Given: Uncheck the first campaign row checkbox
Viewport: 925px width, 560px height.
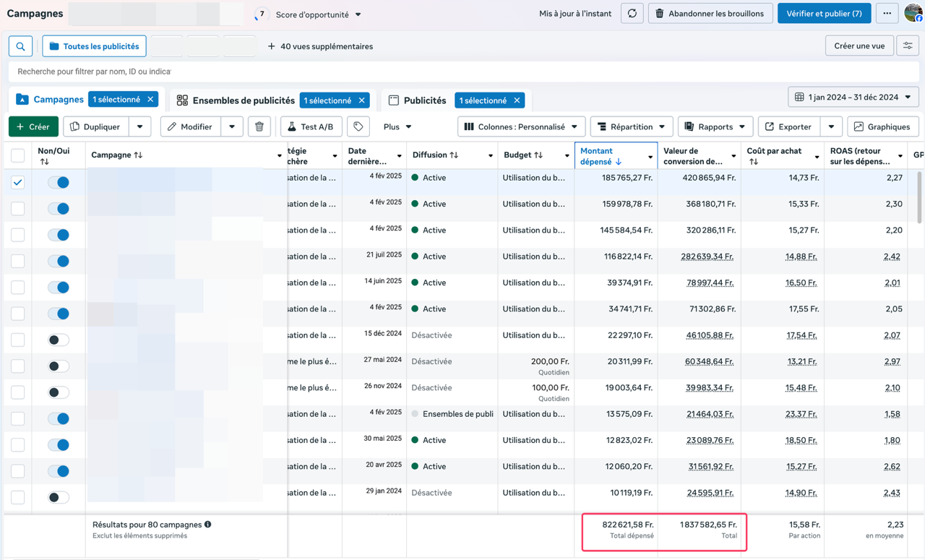Looking at the screenshot, I should pos(18,183).
